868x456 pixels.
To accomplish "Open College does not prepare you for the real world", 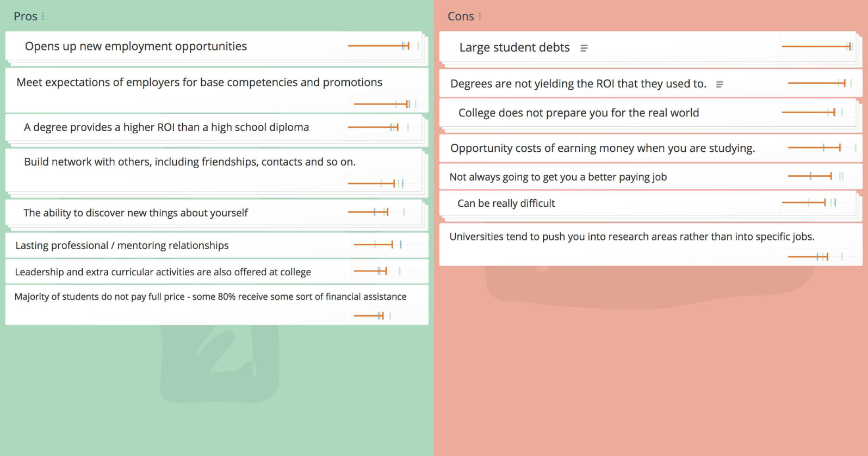I will click(x=579, y=113).
